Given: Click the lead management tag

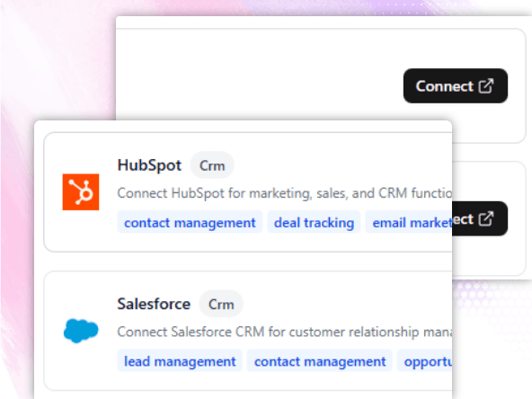Looking at the screenshot, I should point(180,361).
